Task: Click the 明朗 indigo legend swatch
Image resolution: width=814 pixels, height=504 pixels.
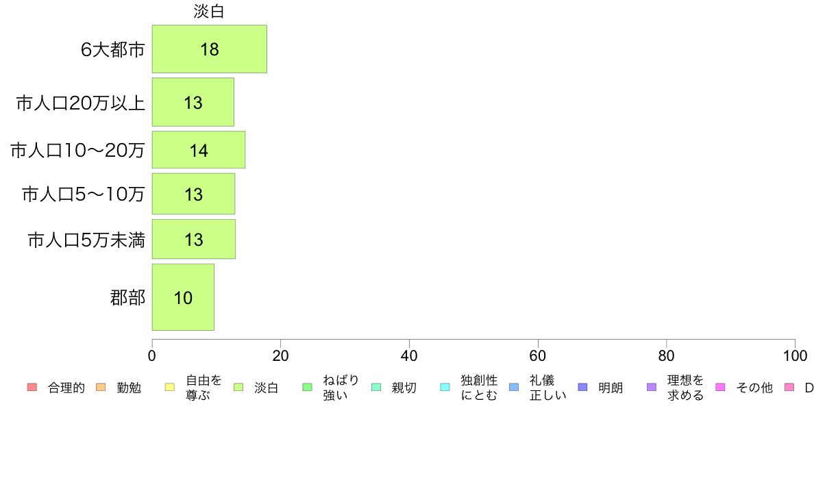Action: pos(582,387)
